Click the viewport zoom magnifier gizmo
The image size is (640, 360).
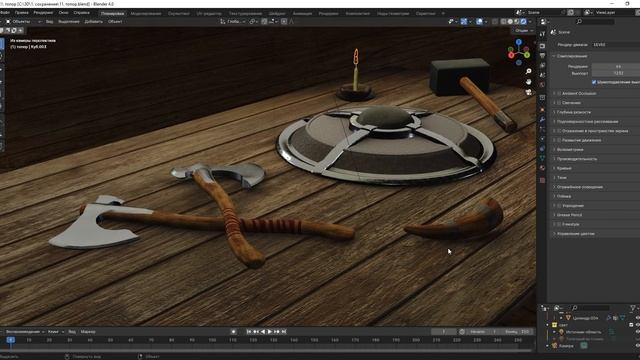529,71
